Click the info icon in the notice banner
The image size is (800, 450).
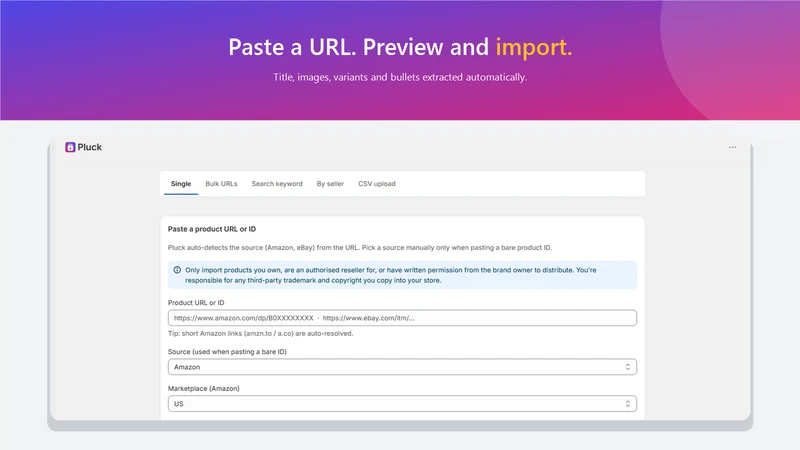177,270
